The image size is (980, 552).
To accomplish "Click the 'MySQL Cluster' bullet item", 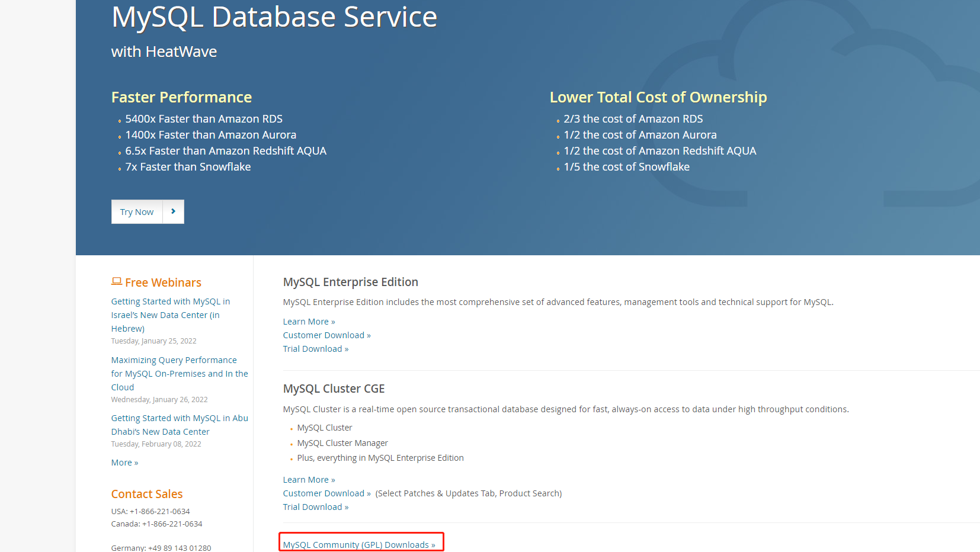I will pyautogui.click(x=325, y=428).
